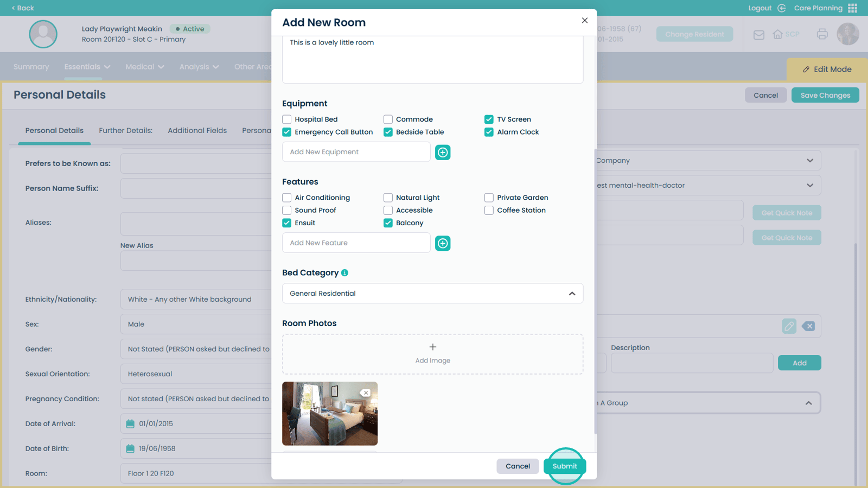Viewport: 868px width, 488px height.
Task: Open the Sex field showing Male
Action: coord(196,325)
